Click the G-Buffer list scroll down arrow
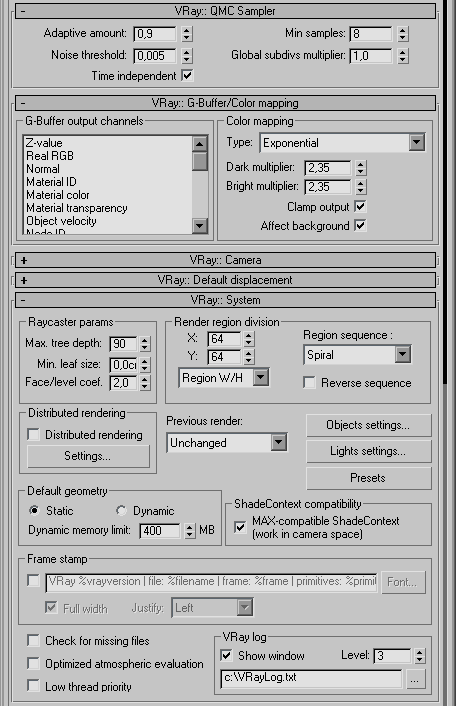The width and height of the screenshot is (456, 706). point(199,225)
